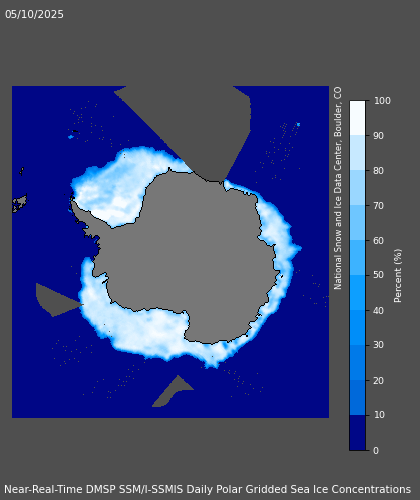Click the gray island near the map's left edge
Viewport: 420px width, 500px height.
(x=19, y=203)
